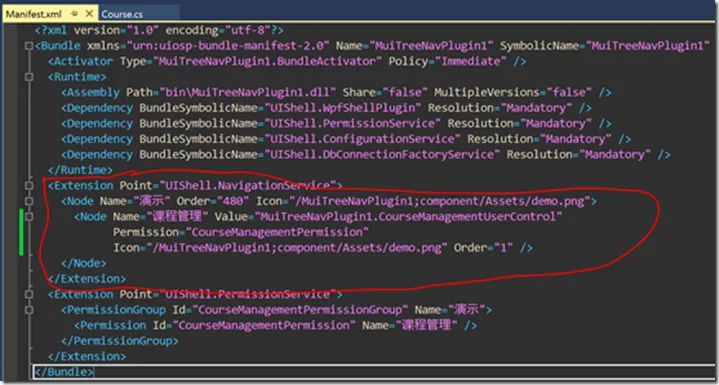Screen dimensions: 719x385
Task: Click "MuiTreeNavPlugin1.CourseManagementUserControl" value
Action: [409, 216]
